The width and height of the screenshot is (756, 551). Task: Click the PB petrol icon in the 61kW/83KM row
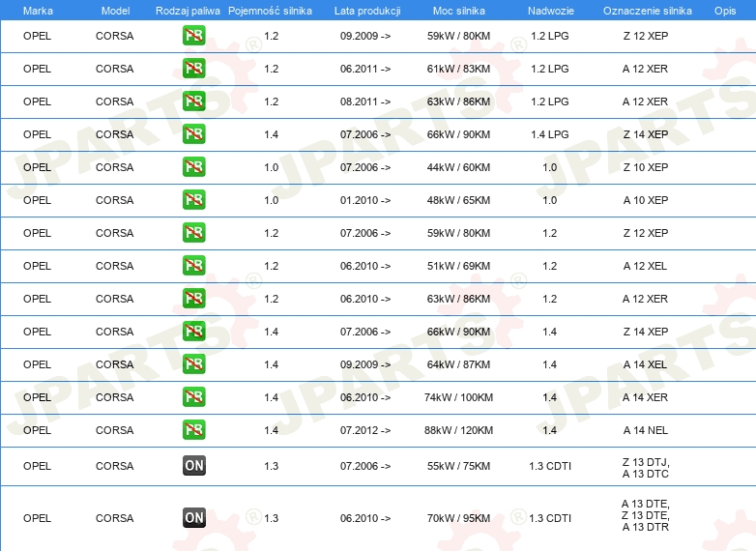pyautogui.click(x=193, y=69)
